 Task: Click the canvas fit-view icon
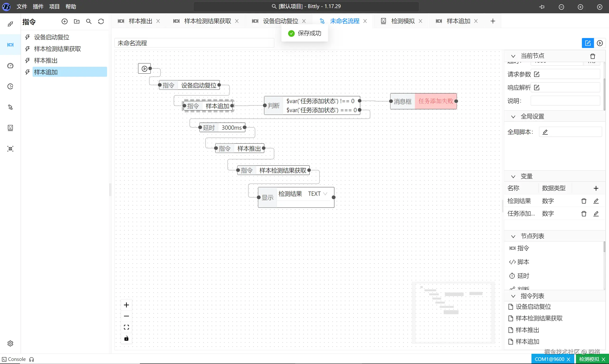click(x=127, y=327)
